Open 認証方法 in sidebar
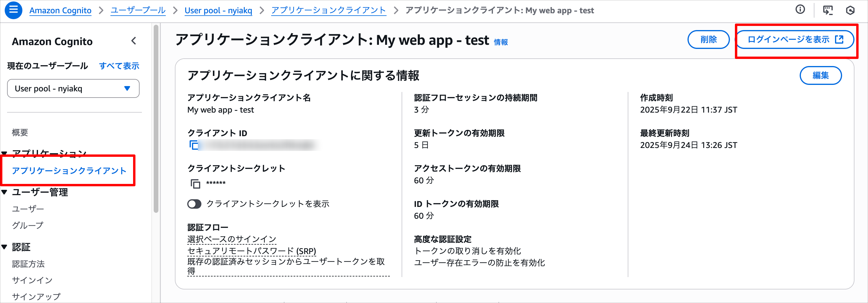This screenshot has width=868, height=303. (x=28, y=264)
